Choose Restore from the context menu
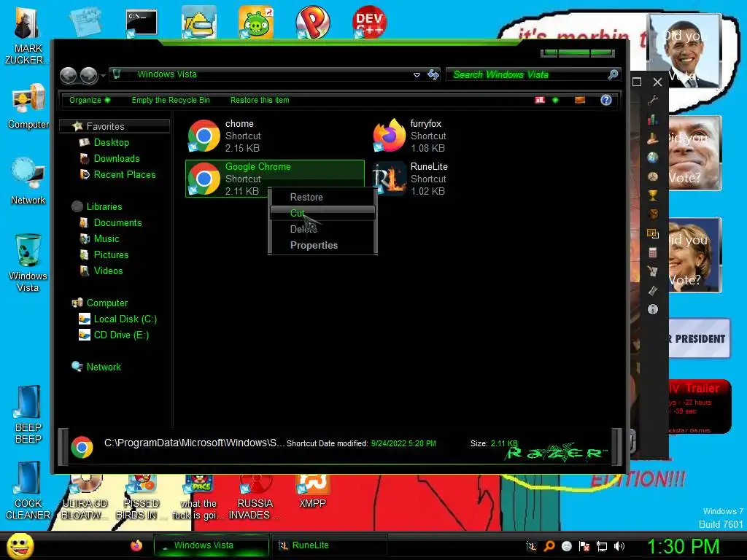The image size is (747, 560). (322, 197)
